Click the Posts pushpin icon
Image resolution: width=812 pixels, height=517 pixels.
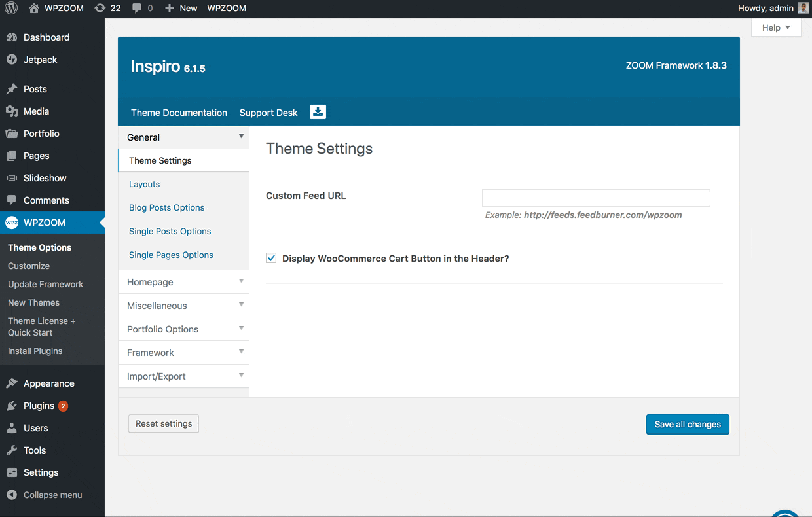coord(12,89)
